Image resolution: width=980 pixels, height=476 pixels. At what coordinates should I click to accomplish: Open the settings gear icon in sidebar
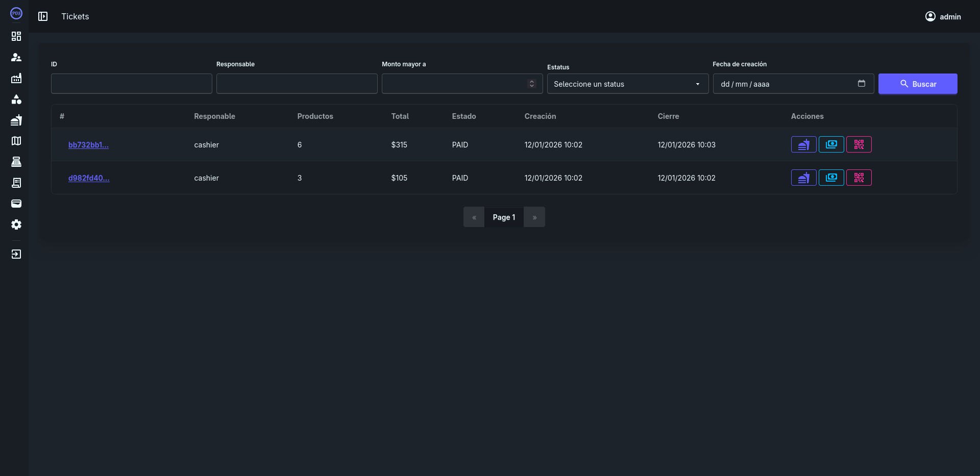coord(16,224)
